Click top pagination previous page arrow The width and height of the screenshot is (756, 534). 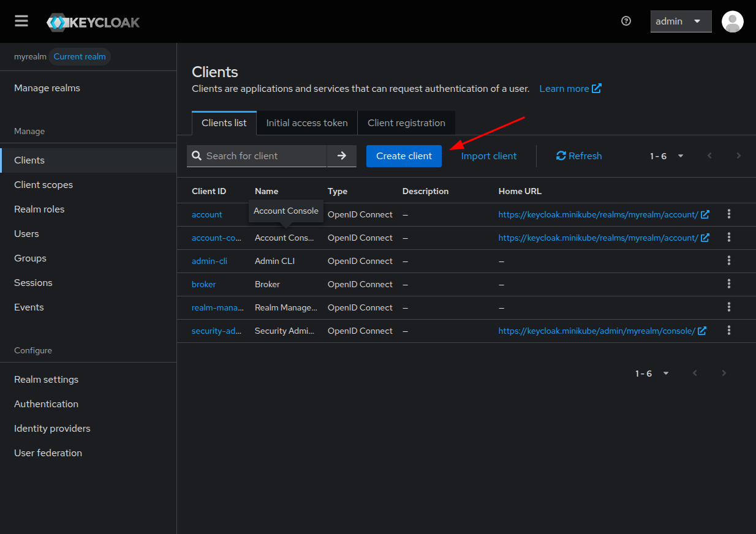709,156
